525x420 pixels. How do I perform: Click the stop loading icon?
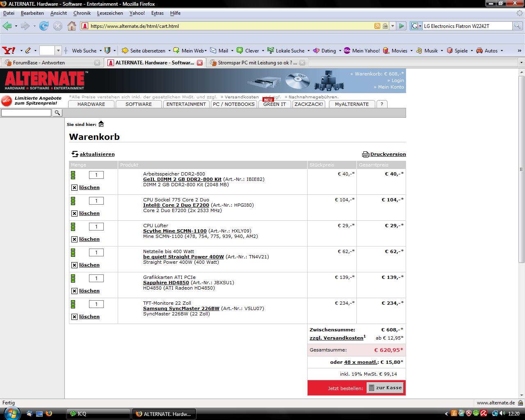[58, 26]
